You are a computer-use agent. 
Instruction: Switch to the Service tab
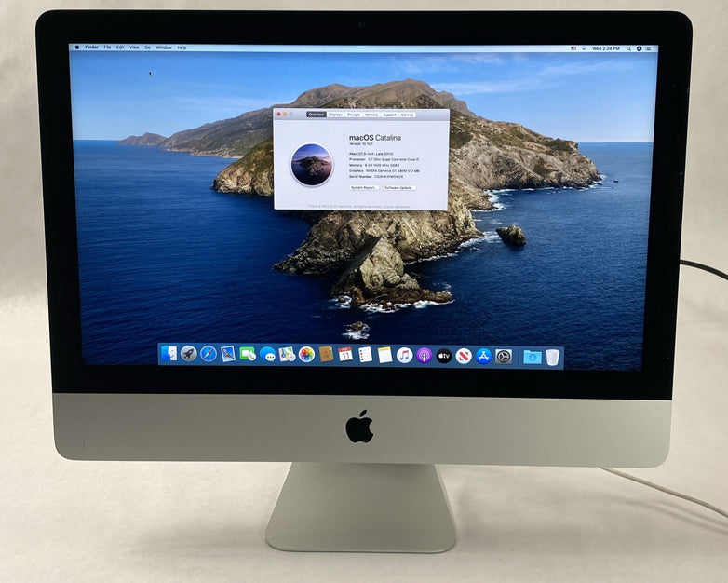[x=407, y=115]
